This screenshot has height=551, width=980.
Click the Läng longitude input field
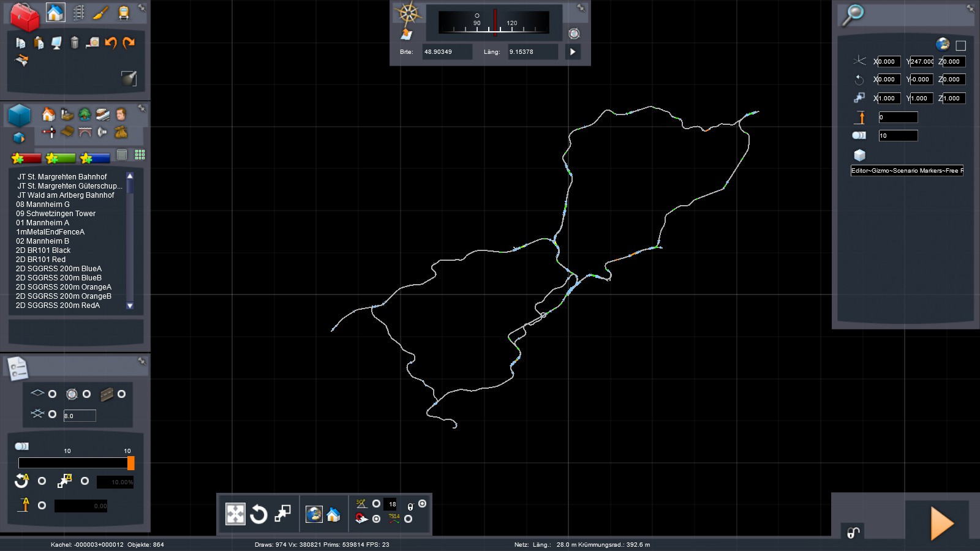click(533, 52)
